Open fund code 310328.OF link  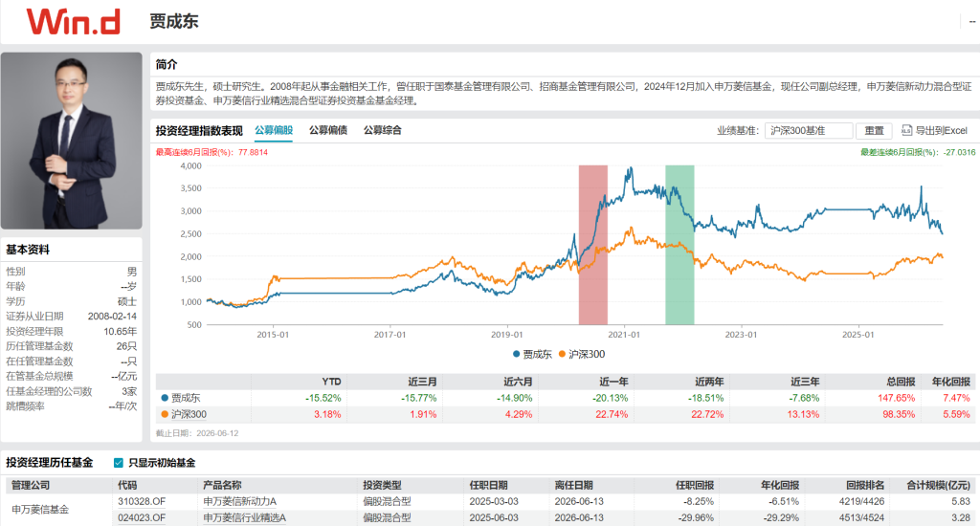(x=142, y=501)
